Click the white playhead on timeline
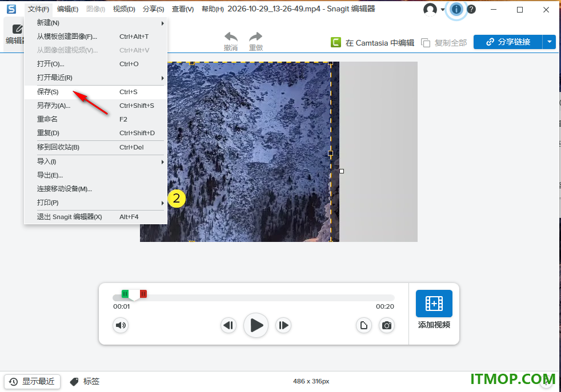This screenshot has height=392, width=561. (x=134, y=295)
